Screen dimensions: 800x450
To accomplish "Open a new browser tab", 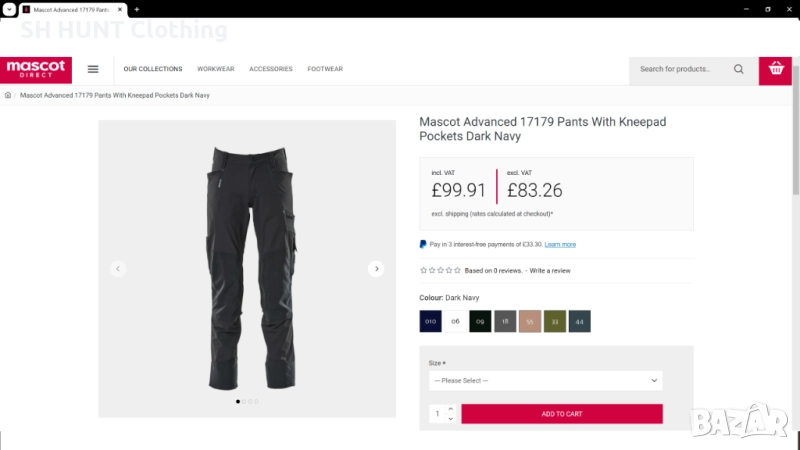I will coord(136,9).
